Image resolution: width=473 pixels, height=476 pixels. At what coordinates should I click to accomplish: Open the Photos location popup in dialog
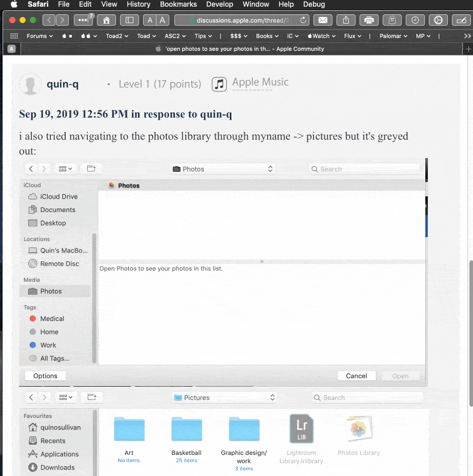pyautogui.click(x=223, y=169)
